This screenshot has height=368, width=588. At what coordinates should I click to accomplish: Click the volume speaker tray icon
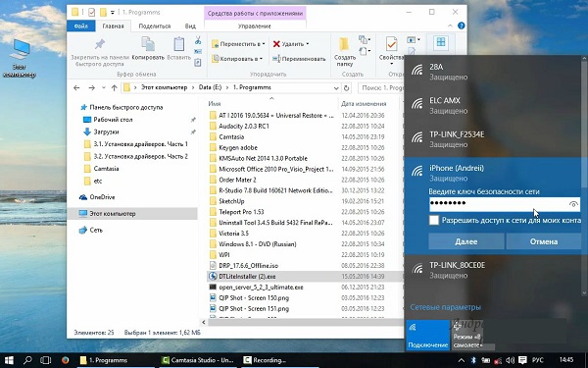click(x=510, y=360)
